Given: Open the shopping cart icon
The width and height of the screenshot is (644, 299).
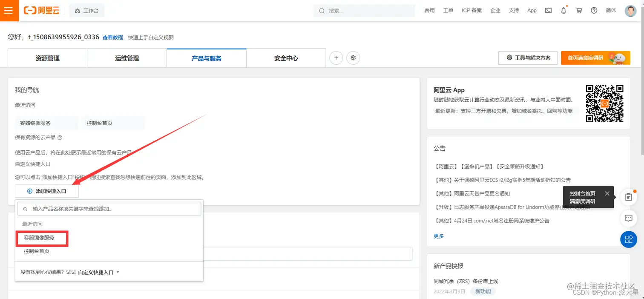Looking at the screenshot, I should 579,11.
